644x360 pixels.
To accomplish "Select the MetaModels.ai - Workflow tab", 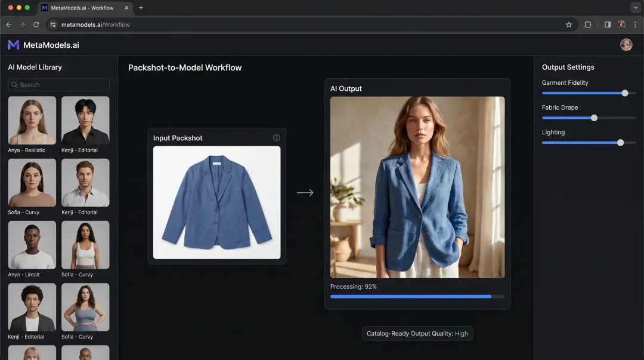I will pyautogui.click(x=85, y=7).
